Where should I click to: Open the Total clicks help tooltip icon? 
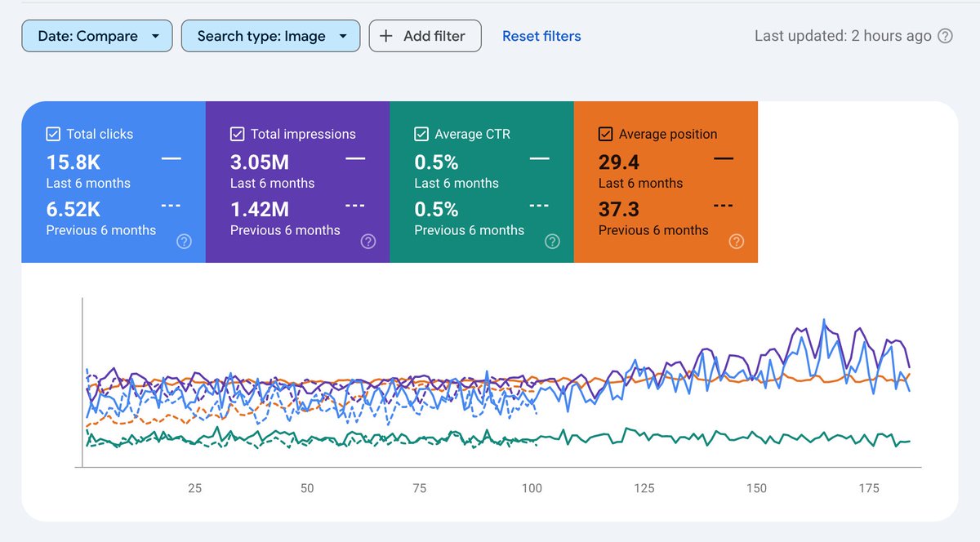(x=184, y=241)
